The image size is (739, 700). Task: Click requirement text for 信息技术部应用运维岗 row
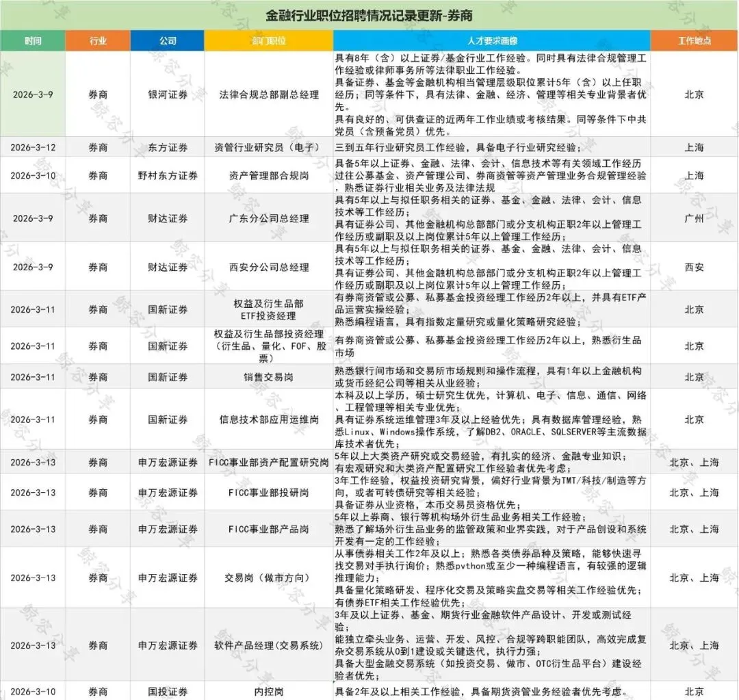pos(491,419)
